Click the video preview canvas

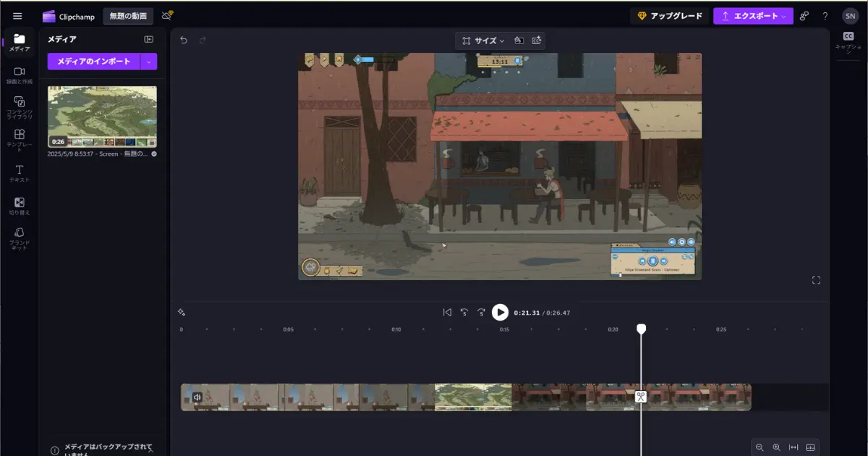click(x=500, y=166)
